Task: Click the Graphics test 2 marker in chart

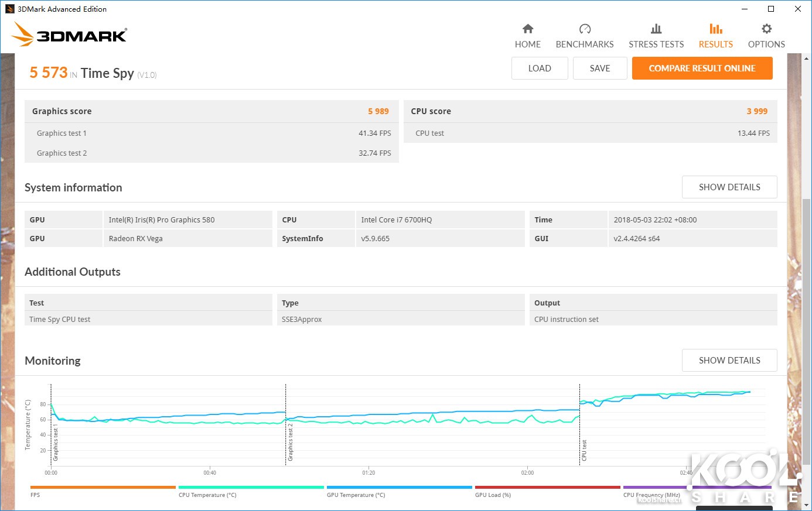Action: click(290, 442)
